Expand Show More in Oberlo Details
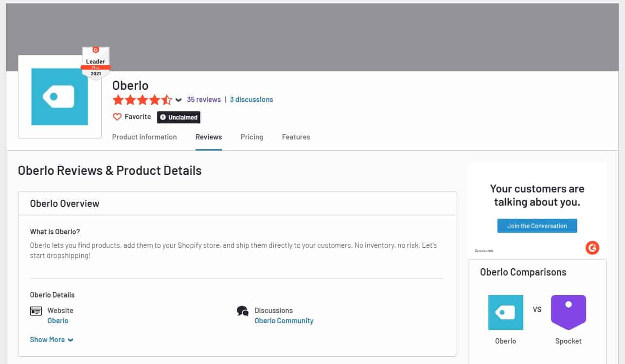This screenshot has width=625, height=364. 52,339
